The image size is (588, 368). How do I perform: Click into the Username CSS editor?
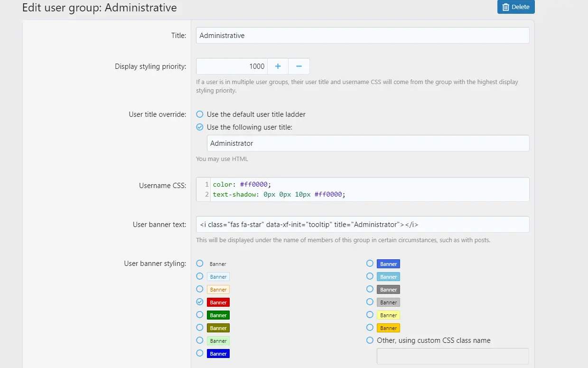[369, 189]
